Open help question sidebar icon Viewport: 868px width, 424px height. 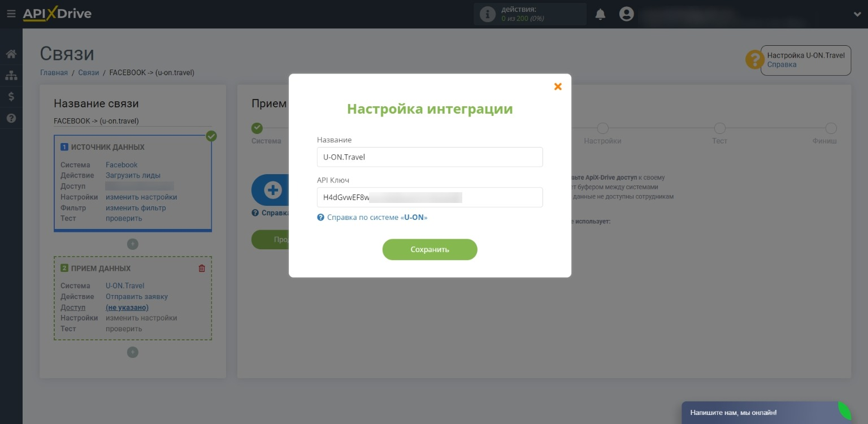click(x=11, y=118)
